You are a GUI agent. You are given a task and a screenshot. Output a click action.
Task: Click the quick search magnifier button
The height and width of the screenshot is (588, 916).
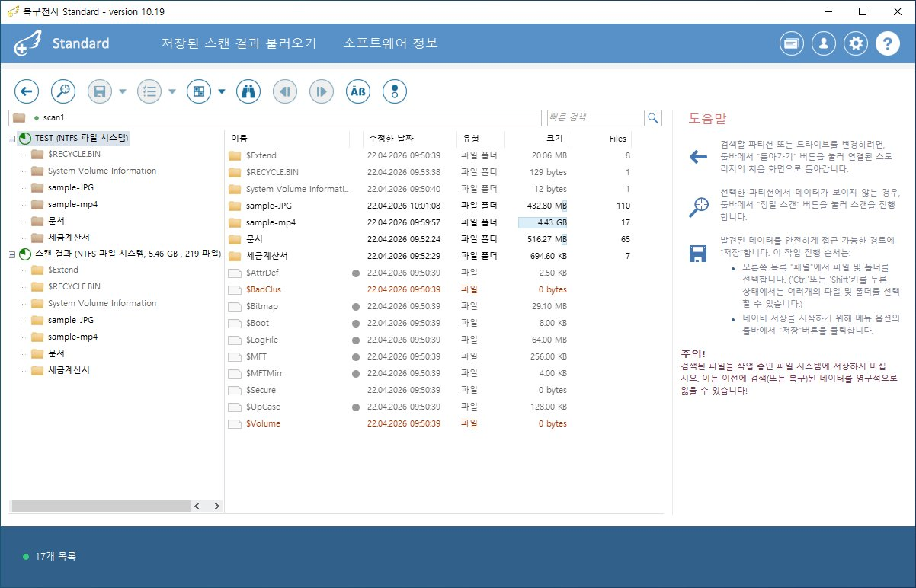point(653,118)
